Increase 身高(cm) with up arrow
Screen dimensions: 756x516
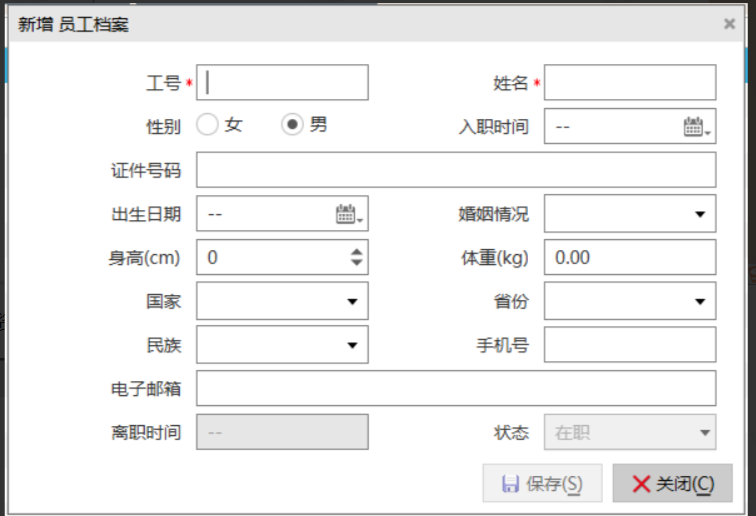point(357,251)
